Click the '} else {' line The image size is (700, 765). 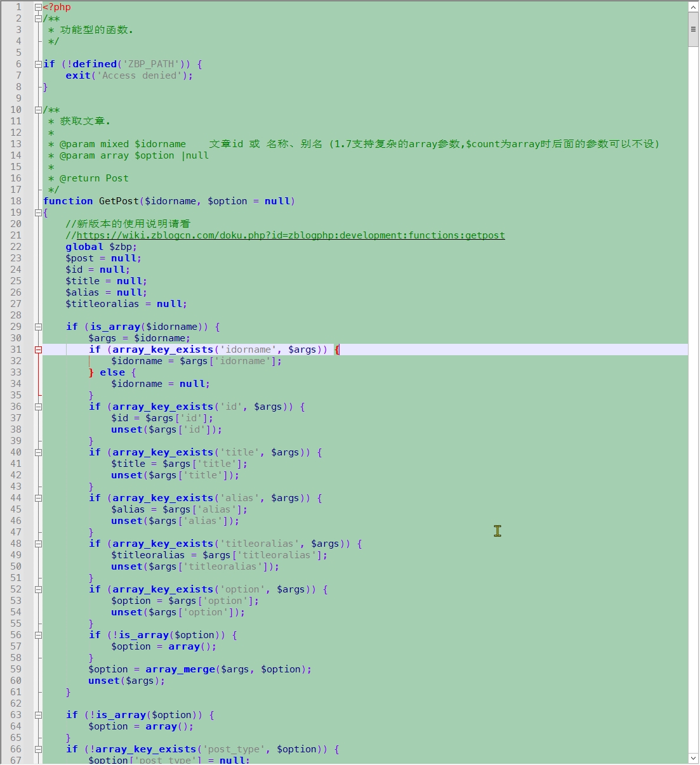pyautogui.click(x=112, y=372)
